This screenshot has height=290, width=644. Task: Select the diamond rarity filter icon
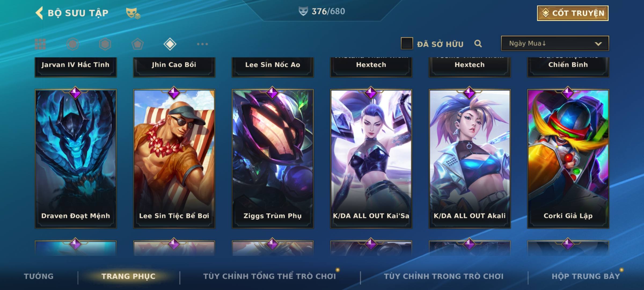(170, 44)
